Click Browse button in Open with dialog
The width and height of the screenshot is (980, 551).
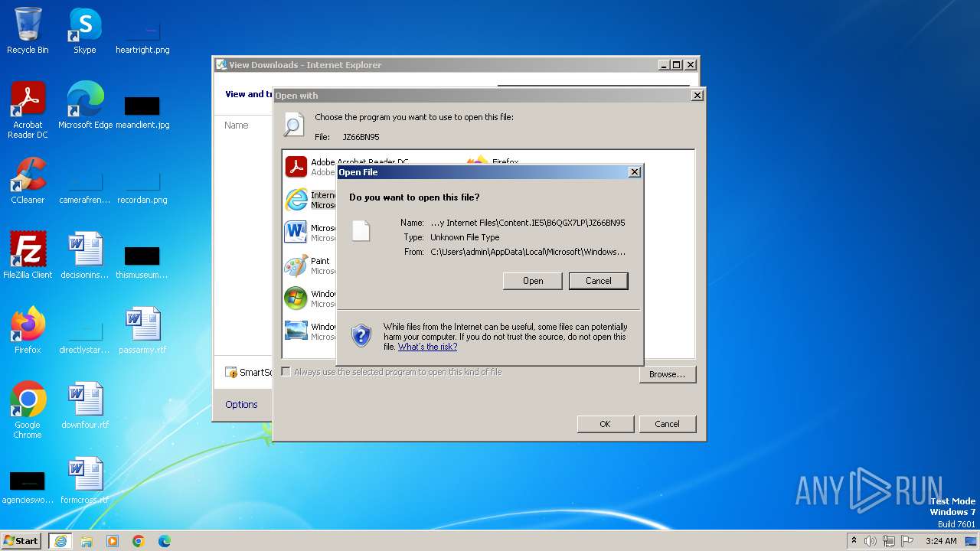pos(667,374)
